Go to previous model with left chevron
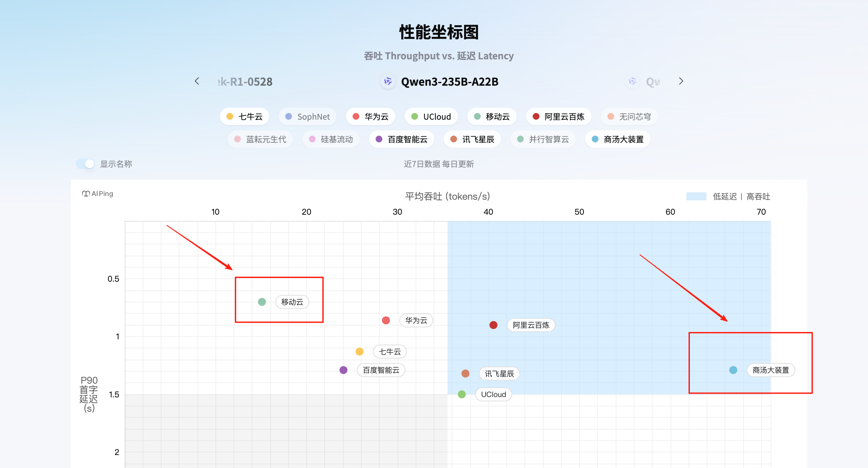The image size is (868, 468). click(x=197, y=81)
